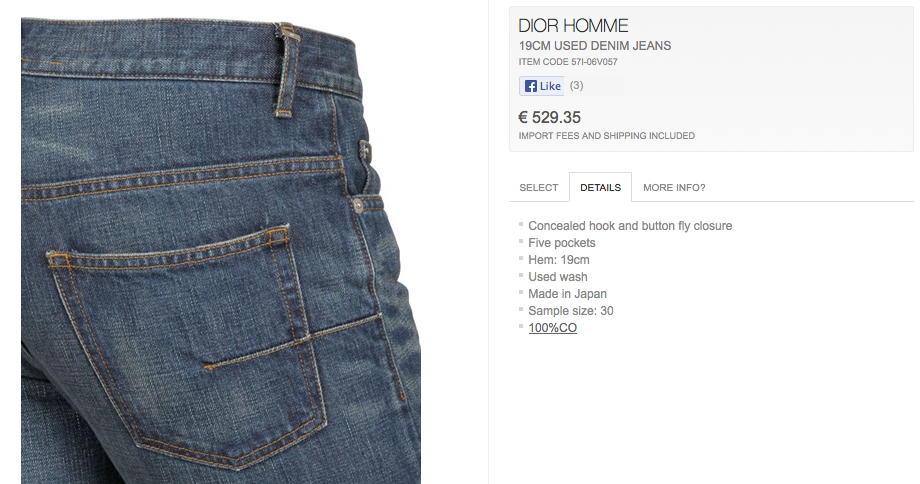Click the belt loop in the jeans image
Image resolution: width=920 pixels, height=484 pixels.
tap(288, 70)
